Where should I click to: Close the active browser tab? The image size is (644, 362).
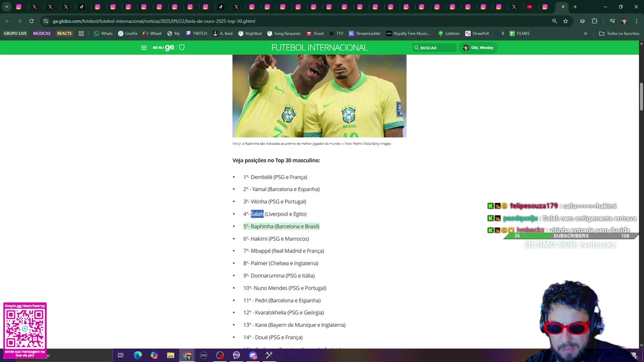563,7
